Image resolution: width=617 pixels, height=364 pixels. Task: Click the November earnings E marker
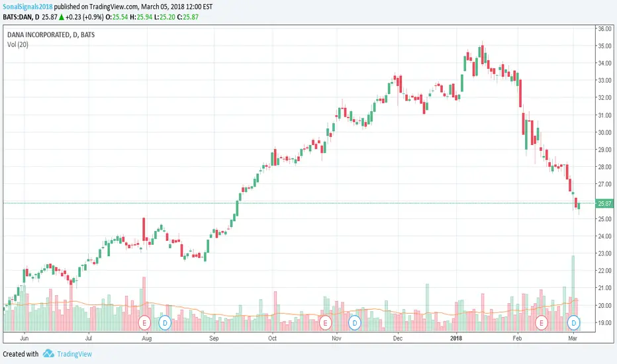tap(325, 323)
